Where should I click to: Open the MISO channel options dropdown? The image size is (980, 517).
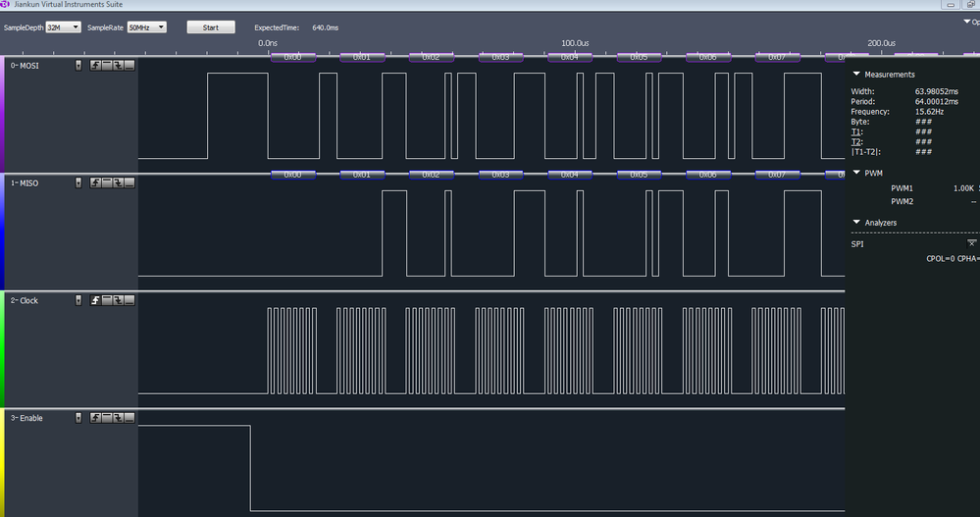(x=78, y=182)
